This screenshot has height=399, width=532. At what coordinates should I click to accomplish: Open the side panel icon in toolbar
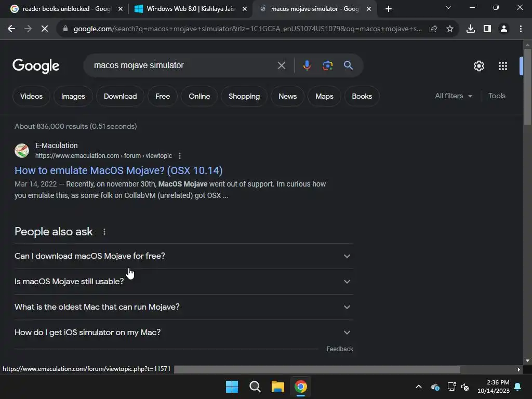click(x=487, y=29)
